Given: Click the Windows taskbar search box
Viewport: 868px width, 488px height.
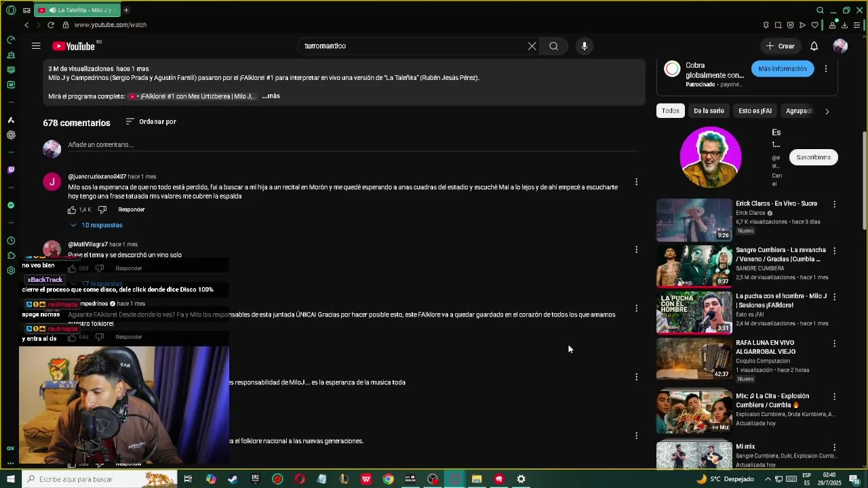Looking at the screenshot, I should click(x=100, y=479).
